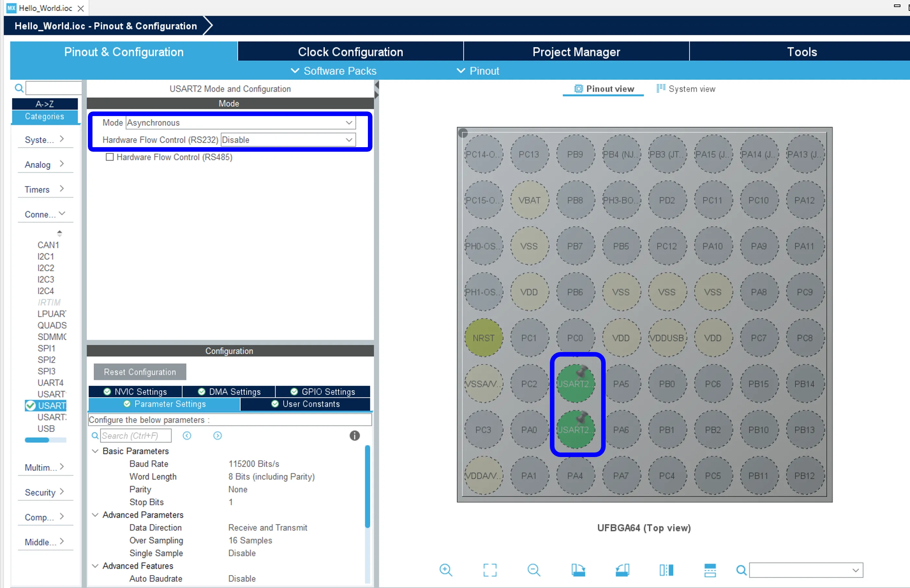Flip the chip view vertically
Image resolution: width=910 pixels, height=588 pixels.
710,570
